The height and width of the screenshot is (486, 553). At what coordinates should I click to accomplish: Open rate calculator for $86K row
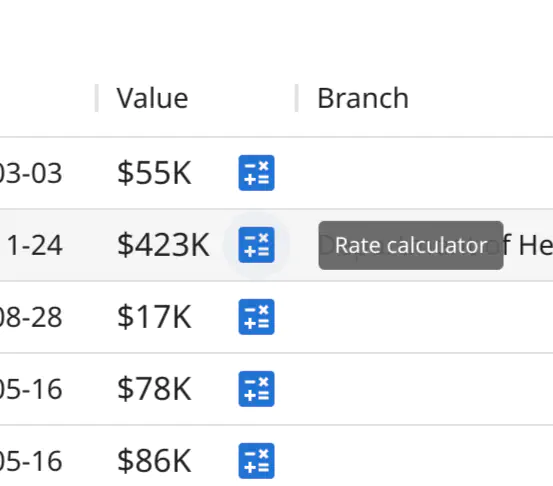256,461
